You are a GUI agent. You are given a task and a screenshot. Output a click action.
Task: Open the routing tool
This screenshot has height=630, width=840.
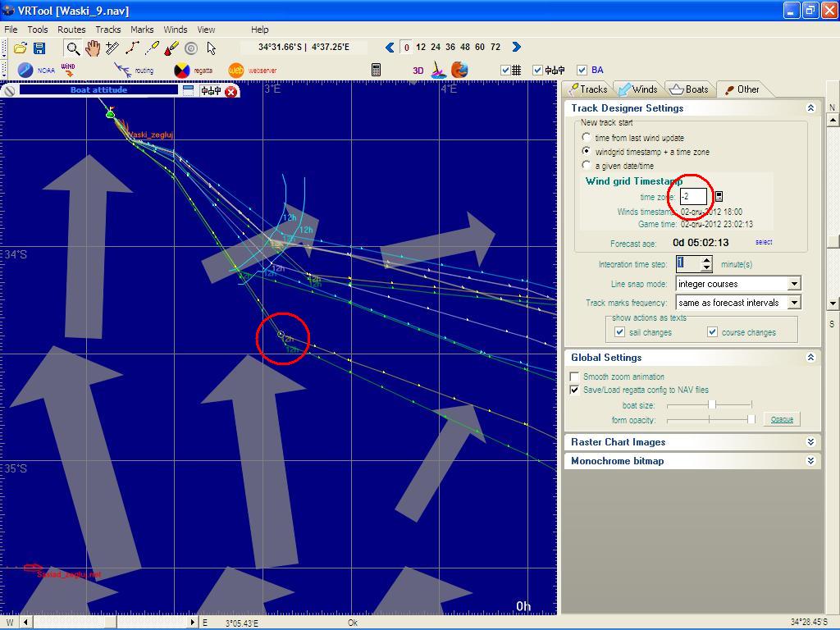pyautogui.click(x=123, y=71)
